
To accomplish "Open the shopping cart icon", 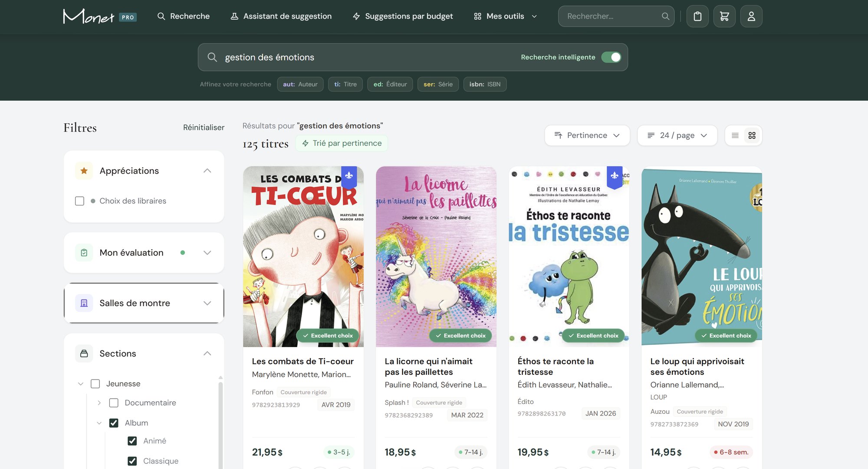I will pyautogui.click(x=724, y=16).
